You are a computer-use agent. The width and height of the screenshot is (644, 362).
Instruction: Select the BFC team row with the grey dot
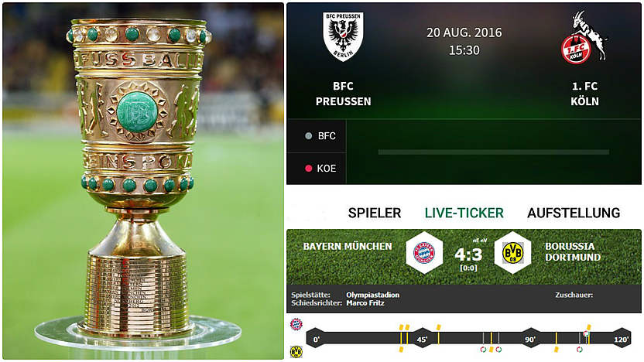[317, 136]
